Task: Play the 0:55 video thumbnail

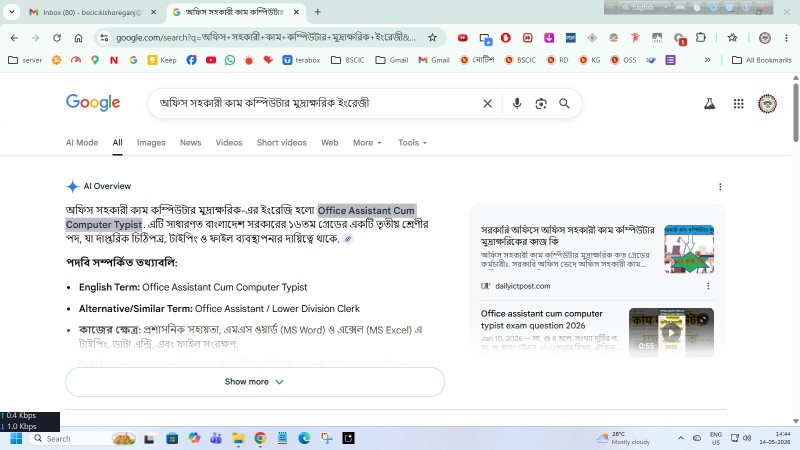Action: click(671, 332)
